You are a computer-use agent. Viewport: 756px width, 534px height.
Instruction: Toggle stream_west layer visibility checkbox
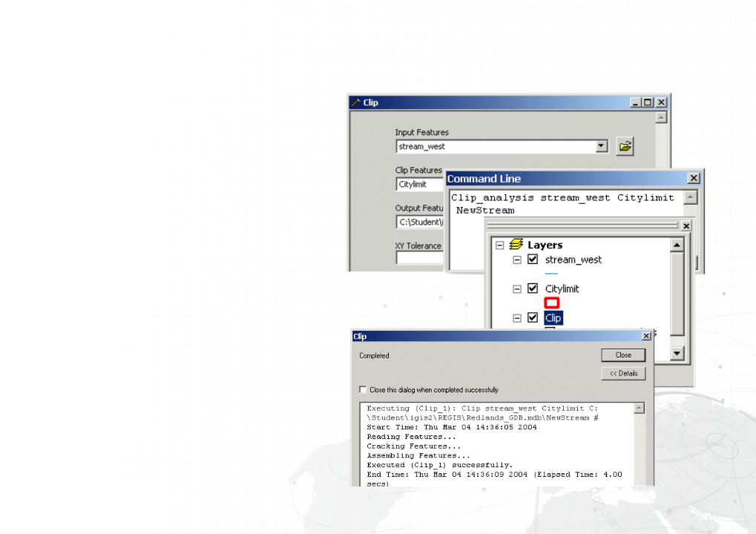[532, 260]
